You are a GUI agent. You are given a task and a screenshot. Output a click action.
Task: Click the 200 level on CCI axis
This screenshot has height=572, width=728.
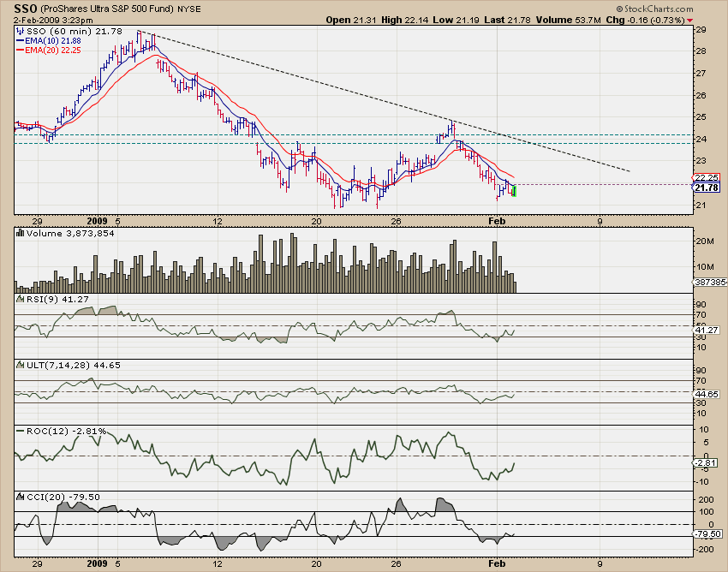click(x=706, y=500)
